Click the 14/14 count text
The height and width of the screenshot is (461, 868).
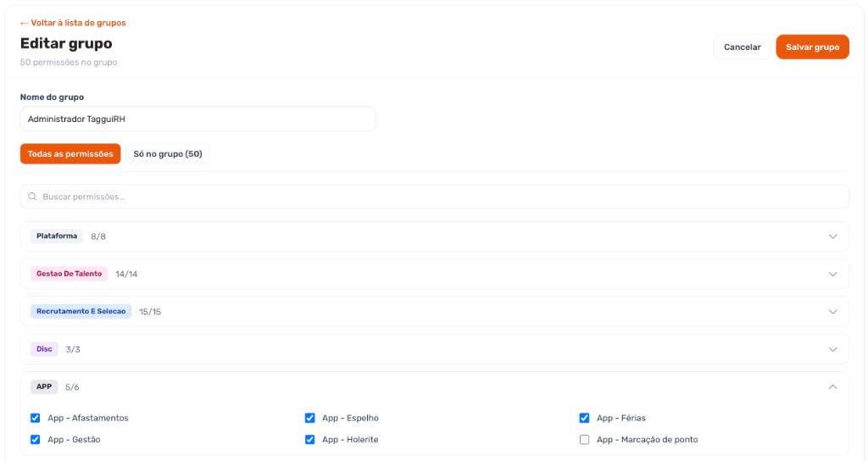(126, 274)
